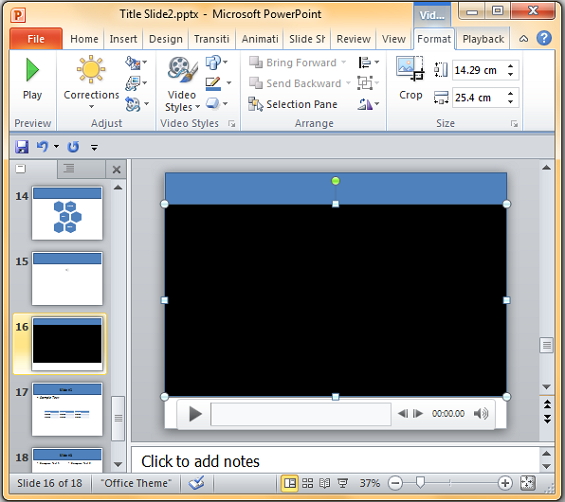Image resolution: width=565 pixels, height=502 pixels.
Task: Switch to the Playback tab
Action: coord(483,39)
